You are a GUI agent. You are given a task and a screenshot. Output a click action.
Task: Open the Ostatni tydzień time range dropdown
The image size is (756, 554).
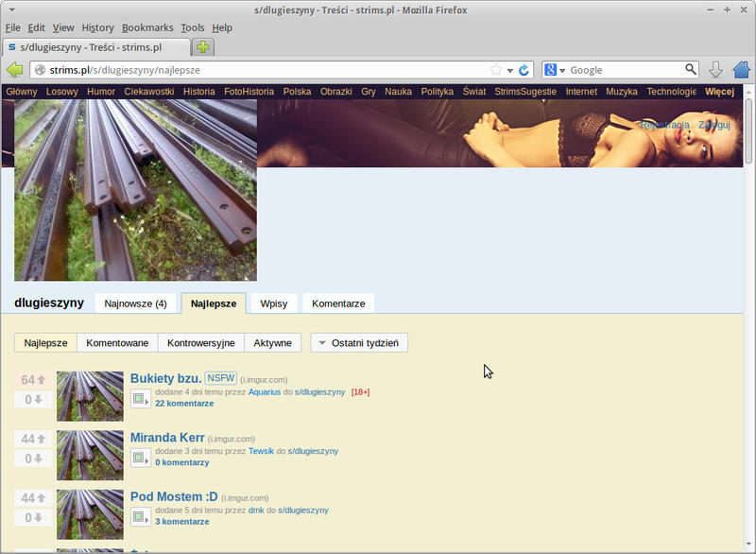point(359,343)
